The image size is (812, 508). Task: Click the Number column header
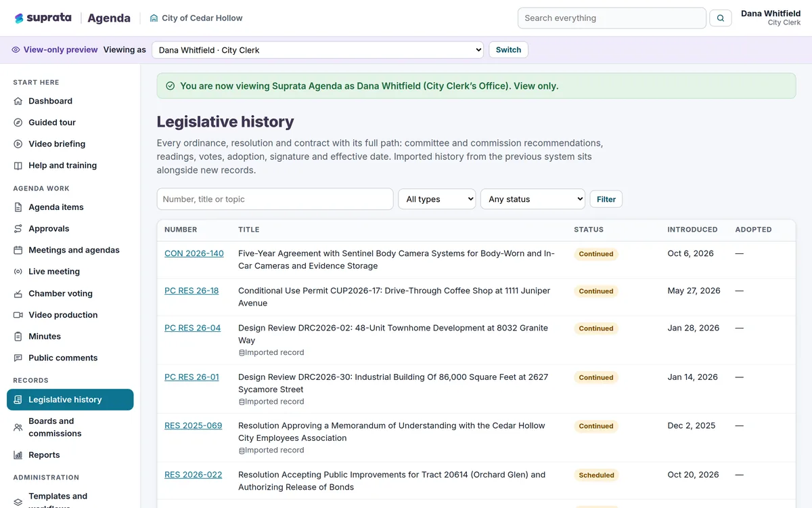click(181, 230)
